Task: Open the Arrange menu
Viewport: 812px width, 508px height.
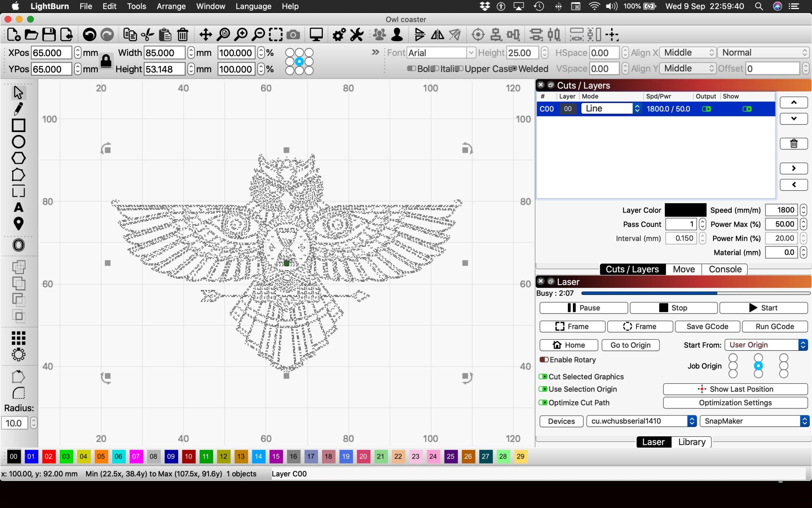Action: click(x=171, y=6)
